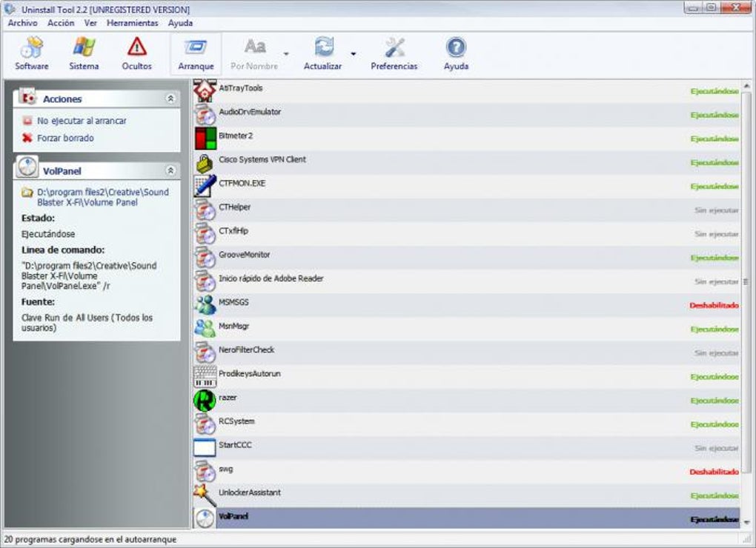
Task: Select the VolPanel dial icon in list
Action: (x=205, y=519)
